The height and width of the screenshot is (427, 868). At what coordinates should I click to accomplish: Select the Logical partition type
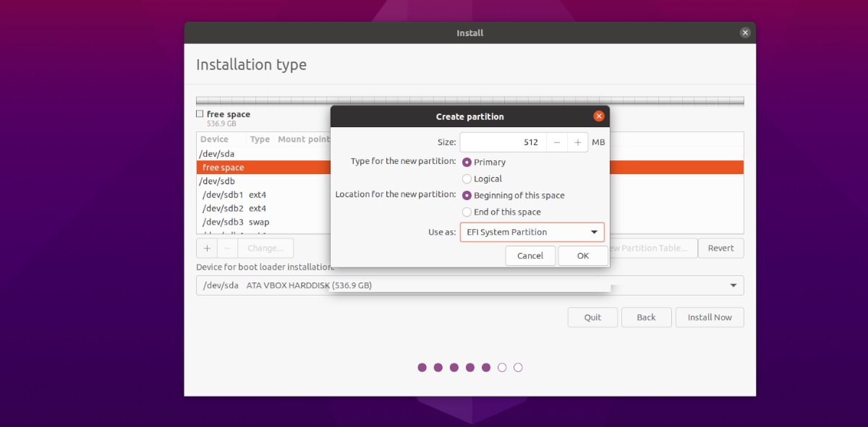[x=467, y=179]
